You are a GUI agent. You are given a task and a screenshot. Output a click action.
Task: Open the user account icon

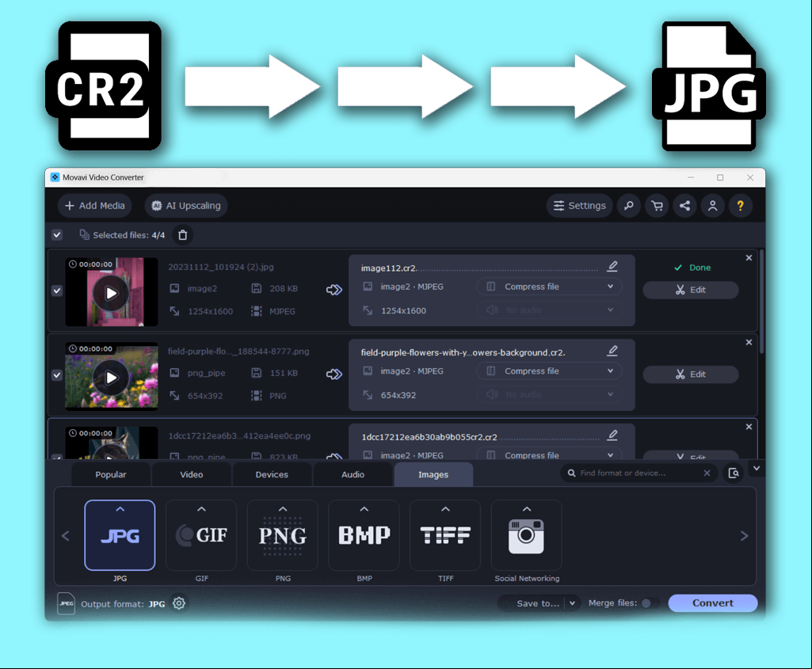tap(712, 206)
